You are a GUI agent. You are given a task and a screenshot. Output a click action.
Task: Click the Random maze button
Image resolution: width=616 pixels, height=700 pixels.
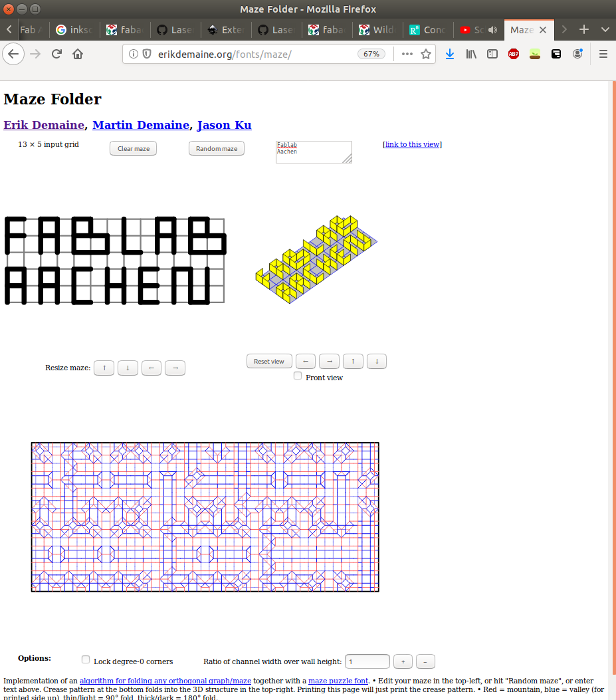pyautogui.click(x=217, y=149)
